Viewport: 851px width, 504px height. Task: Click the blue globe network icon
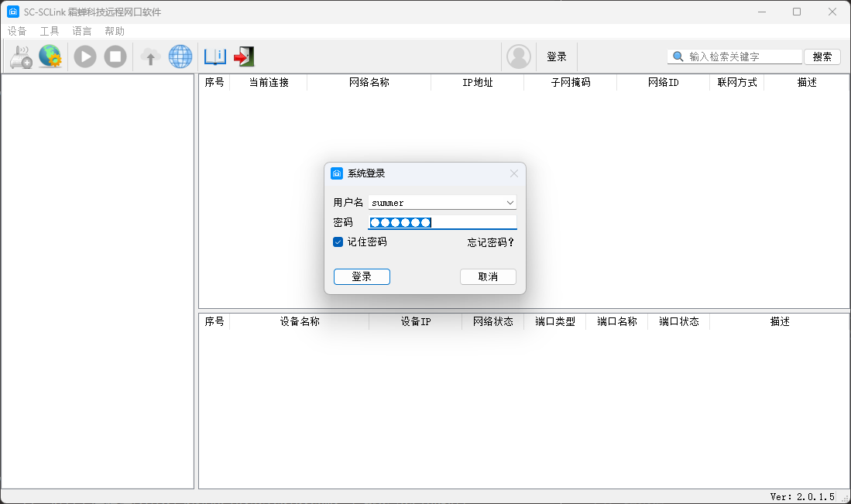180,57
